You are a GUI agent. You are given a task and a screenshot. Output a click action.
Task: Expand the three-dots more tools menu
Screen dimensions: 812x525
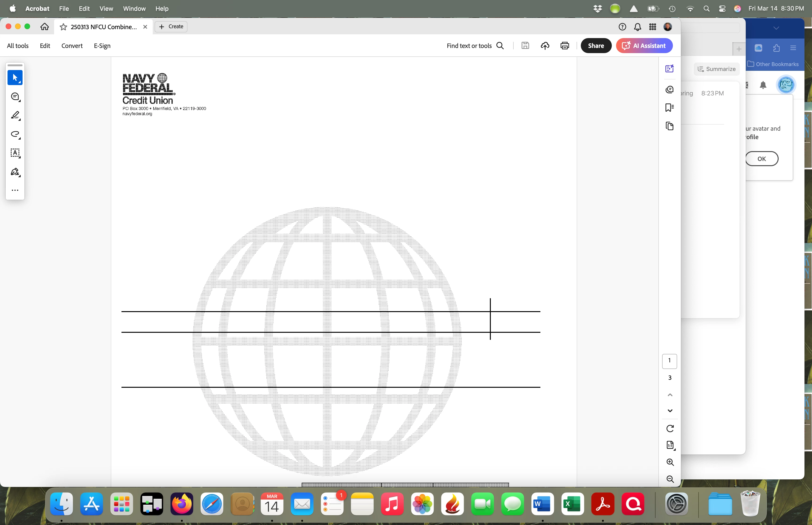15,190
